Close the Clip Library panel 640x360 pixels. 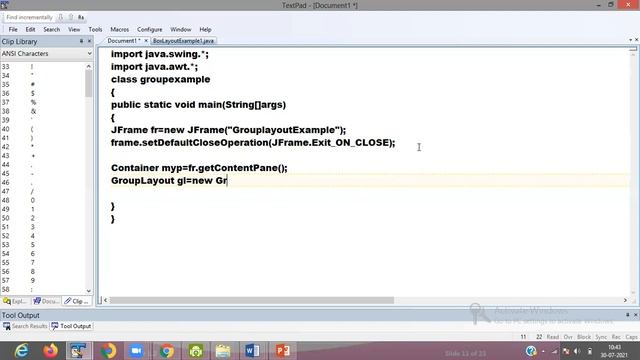pos(89,41)
